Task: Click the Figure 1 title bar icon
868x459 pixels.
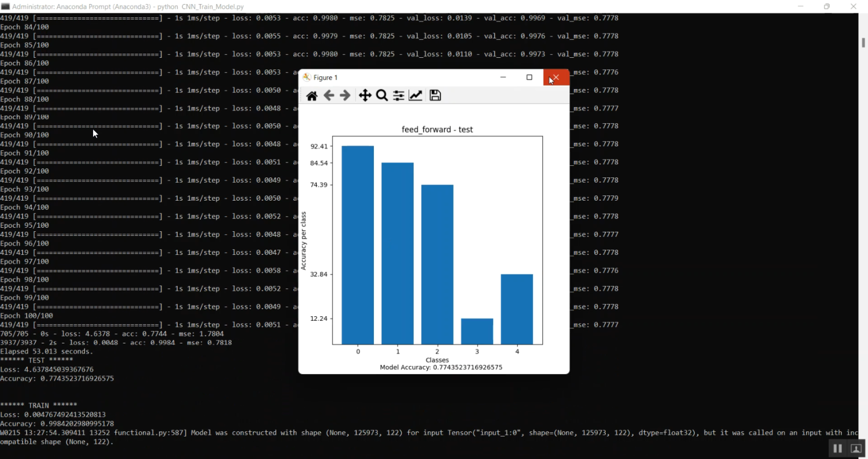Action: point(307,77)
